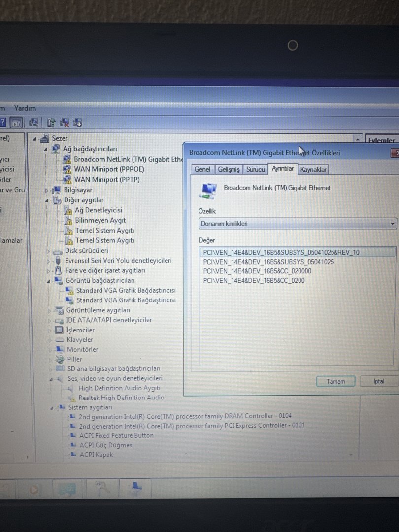This screenshot has width=399, height=532.
Task: Click the Tamam button
Action: click(335, 381)
